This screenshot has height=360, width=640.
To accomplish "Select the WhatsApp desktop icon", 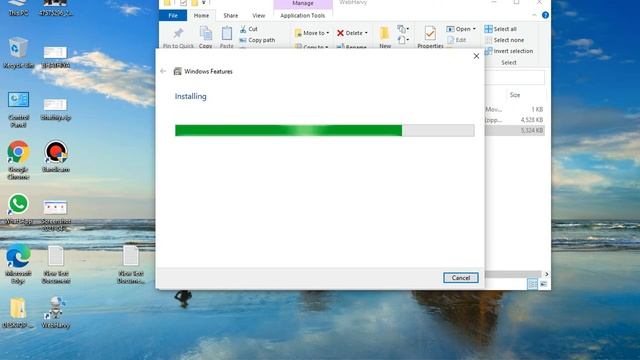I will point(18,209).
